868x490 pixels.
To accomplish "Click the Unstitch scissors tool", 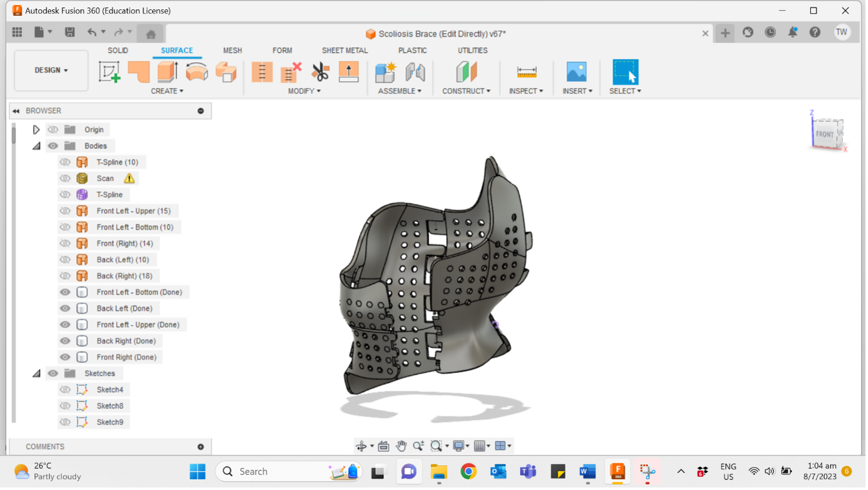I will coord(321,71).
